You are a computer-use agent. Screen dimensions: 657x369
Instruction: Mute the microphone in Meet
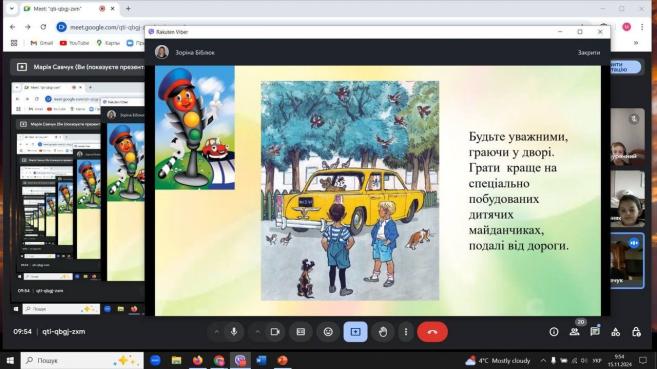[x=234, y=332]
